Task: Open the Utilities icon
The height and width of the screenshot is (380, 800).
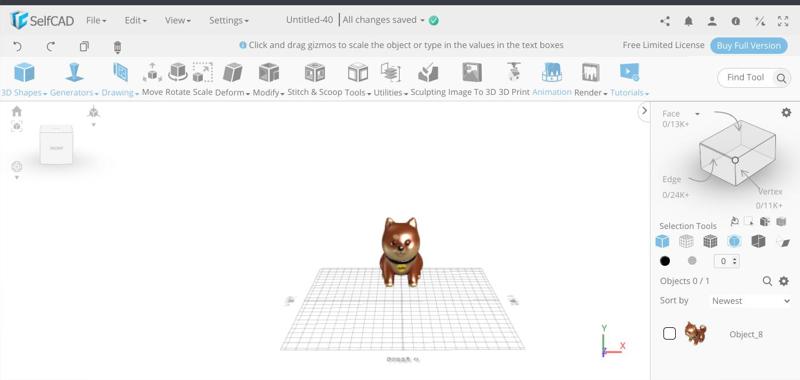Action: coord(391,72)
